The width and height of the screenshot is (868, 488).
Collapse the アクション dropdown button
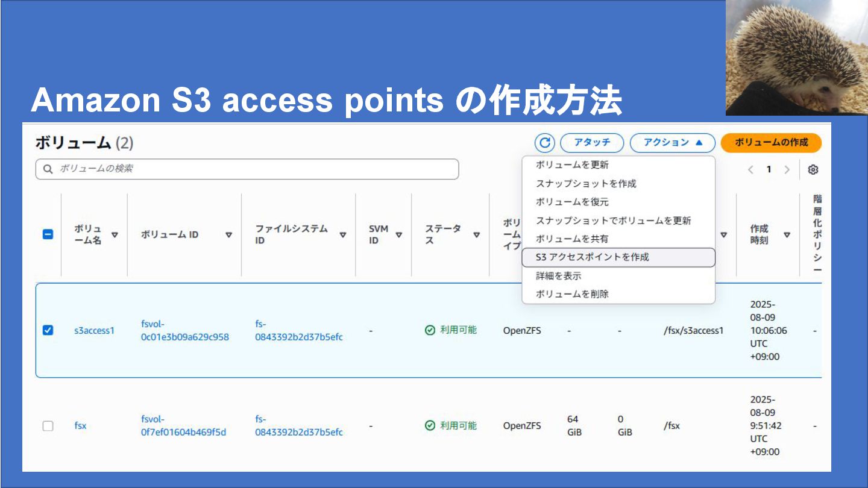tap(673, 143)
